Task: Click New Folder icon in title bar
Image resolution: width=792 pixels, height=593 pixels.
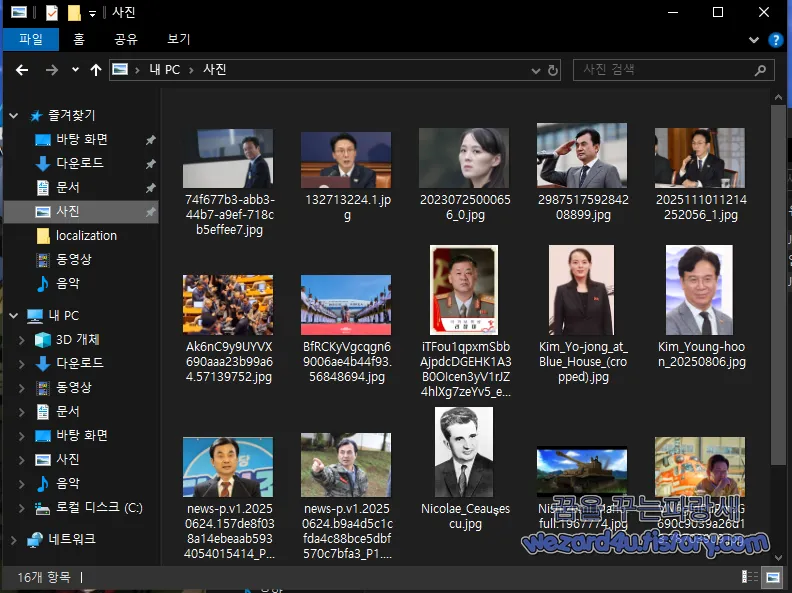Action: (x=74, y=13)
